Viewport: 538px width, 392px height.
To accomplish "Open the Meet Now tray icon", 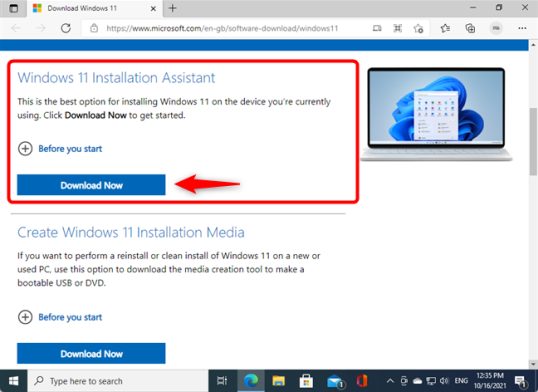I will coord(404,381).
